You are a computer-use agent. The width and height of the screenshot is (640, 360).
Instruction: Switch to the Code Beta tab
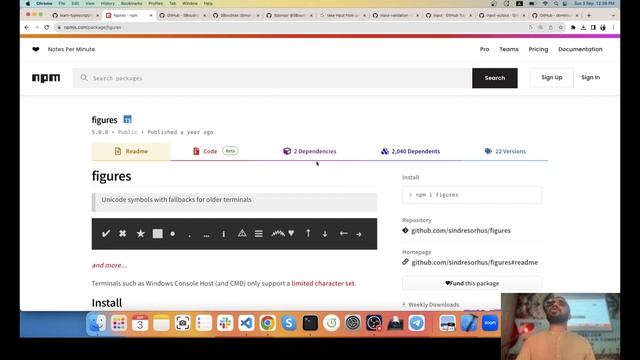(x=216, y=151)
